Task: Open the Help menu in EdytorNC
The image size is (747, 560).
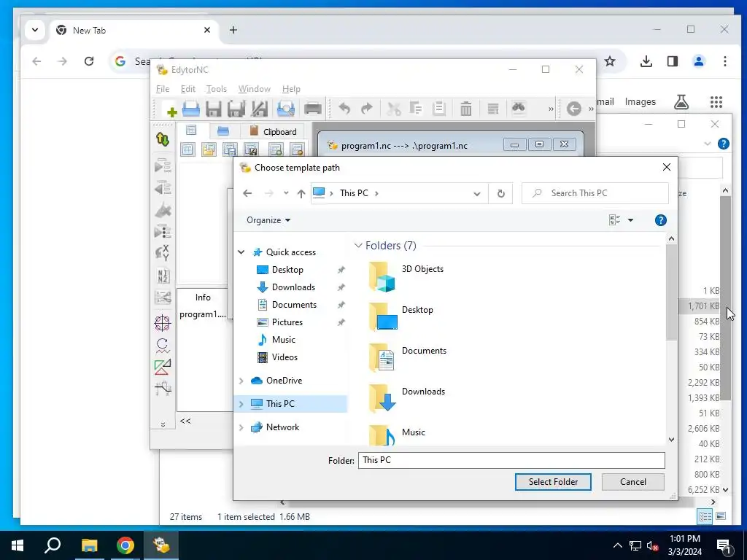Action: [x=291, y=89]
